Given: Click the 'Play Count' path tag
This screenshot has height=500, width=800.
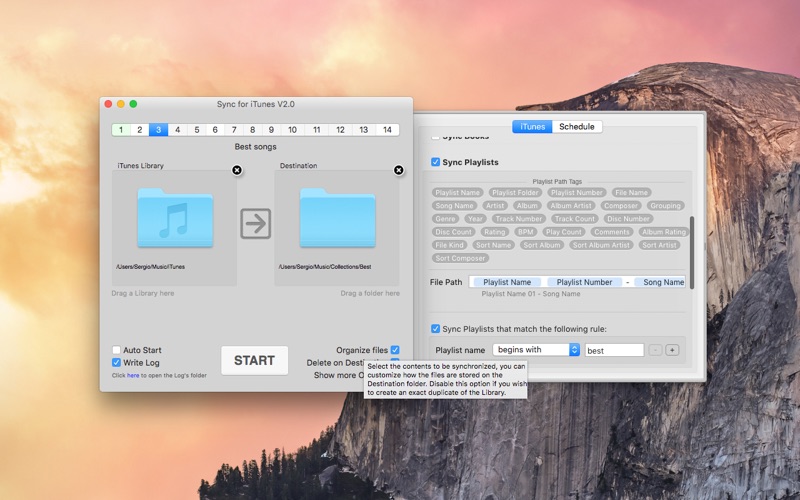Looking at the screenshot, I should (563, 232).
